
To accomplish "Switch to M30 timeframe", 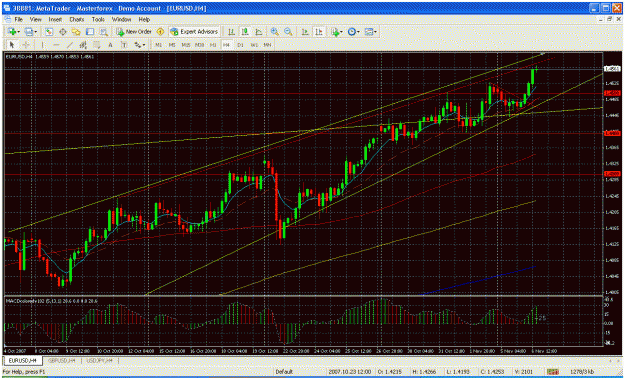I will tap(199, 45).
